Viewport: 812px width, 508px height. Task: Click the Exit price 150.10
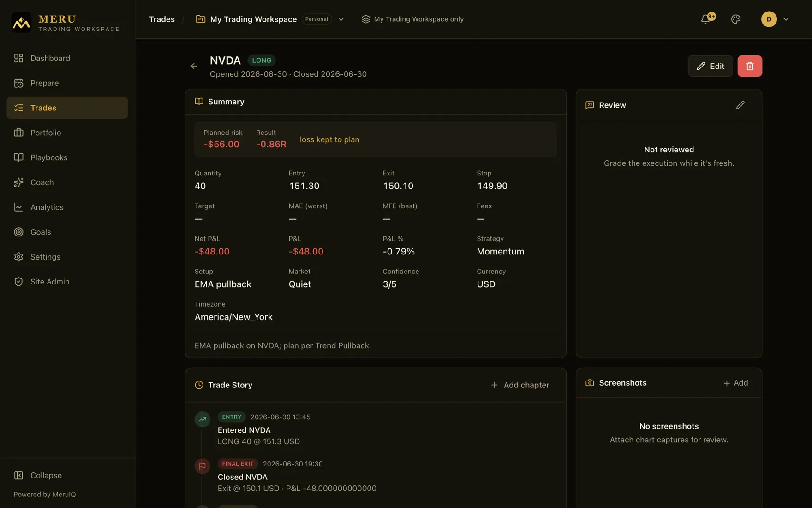(398, 186)
